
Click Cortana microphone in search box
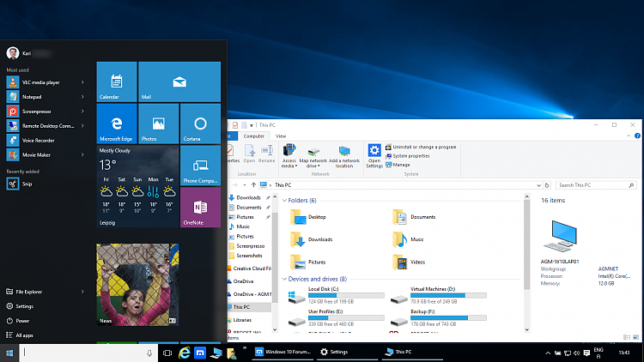149,353
